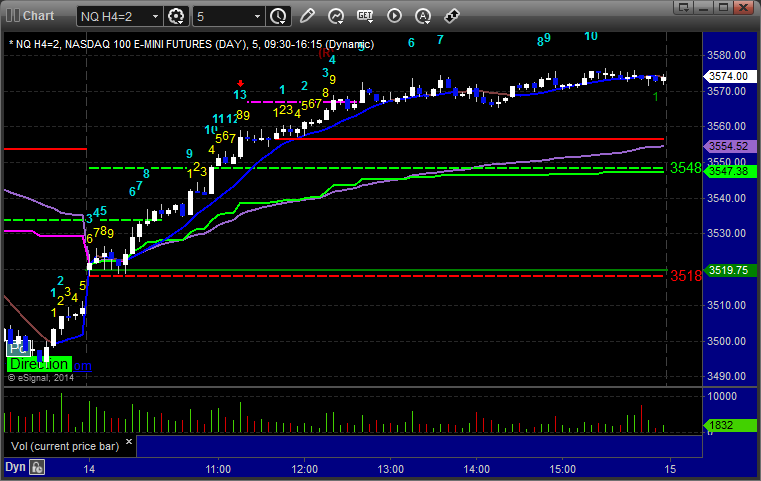761x481 pixels.
Task: Click the 3580.00 price axis label
Action: [x=726, y=55]
